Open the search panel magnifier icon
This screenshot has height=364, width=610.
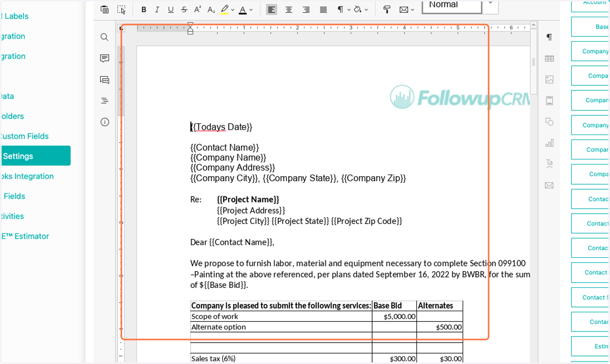point(105,37)
